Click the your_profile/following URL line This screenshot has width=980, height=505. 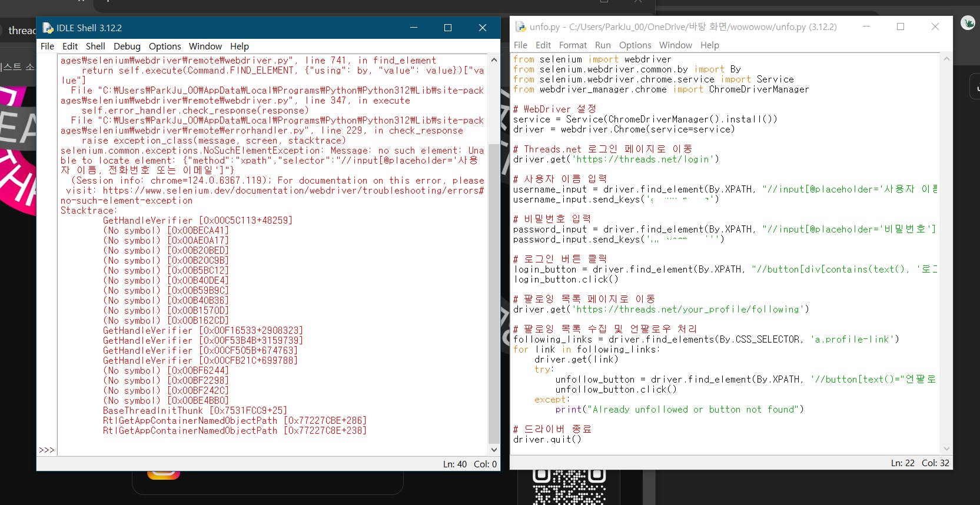pyautogui.click(x=661, y=310)
